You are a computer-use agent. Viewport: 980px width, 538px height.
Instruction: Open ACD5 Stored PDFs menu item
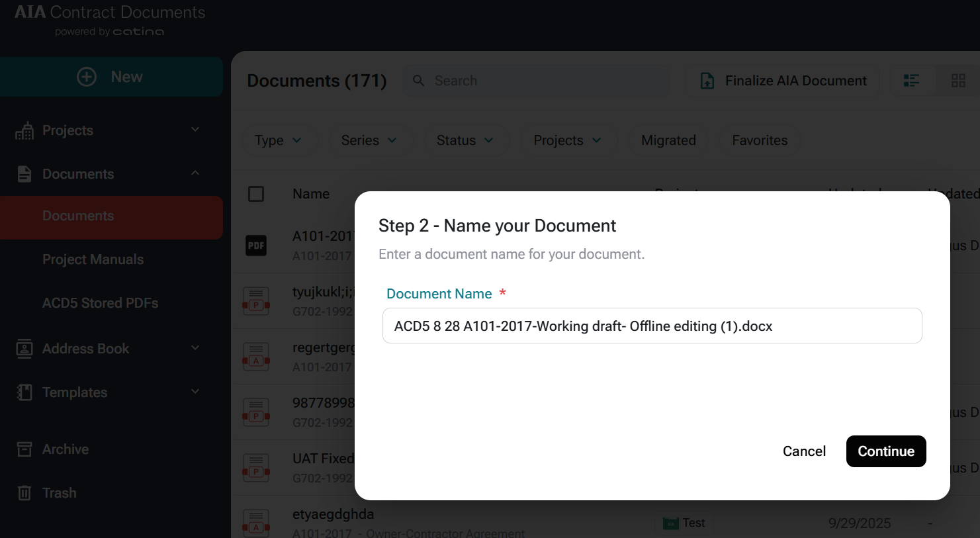[100, 303]
